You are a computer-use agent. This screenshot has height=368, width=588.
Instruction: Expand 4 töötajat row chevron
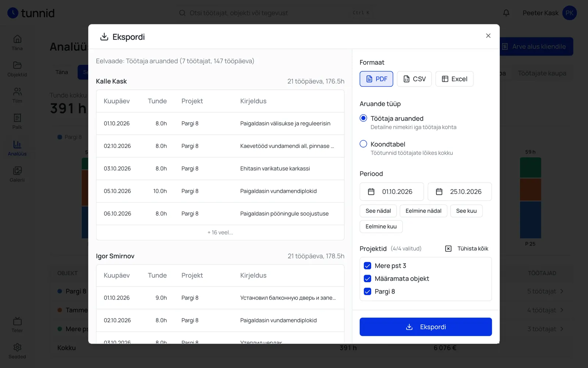click(562, 310)
